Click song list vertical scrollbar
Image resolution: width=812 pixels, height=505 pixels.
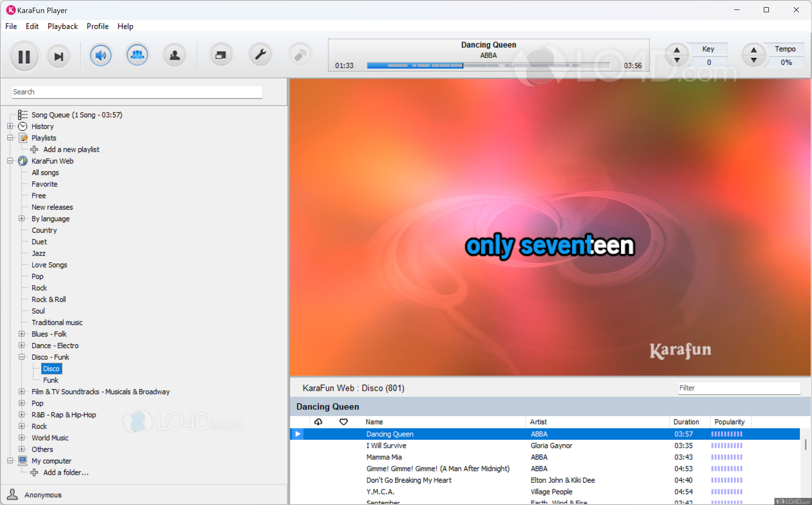805,445
